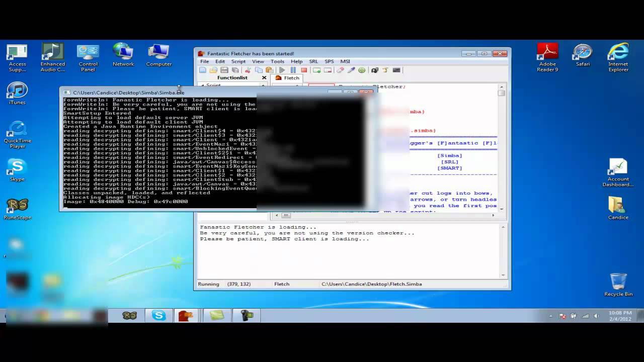Show hidden system tray icons
Image resolution: width=644 pixels, height=362 pixels.
click(551, 316)
